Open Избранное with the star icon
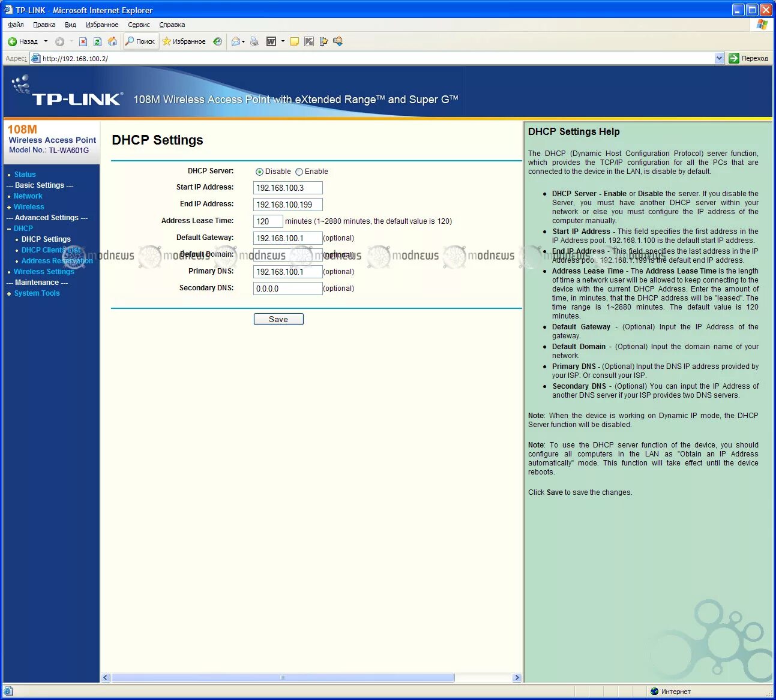 167,41
